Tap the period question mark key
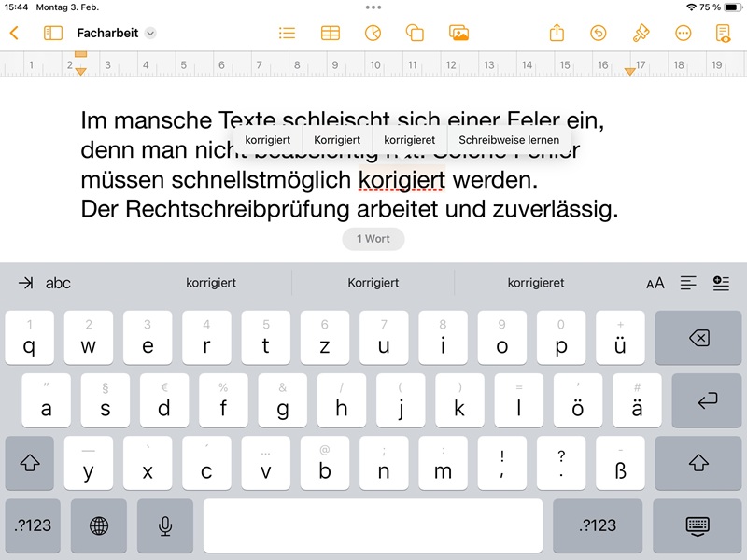This screenshot has width=747, height=560. click(x=561, y=462)
